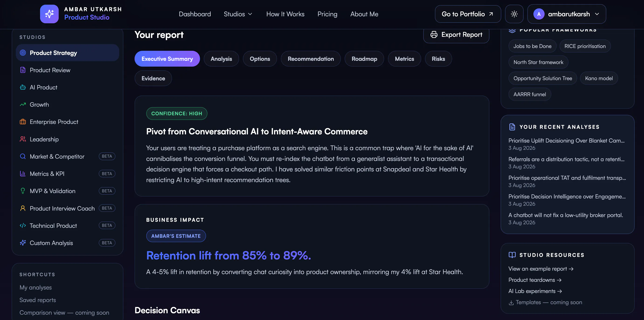Switch to the Metrics tab
Viewport: 644px width, 320px height.
pyautogui.click(x=404, y=59)
